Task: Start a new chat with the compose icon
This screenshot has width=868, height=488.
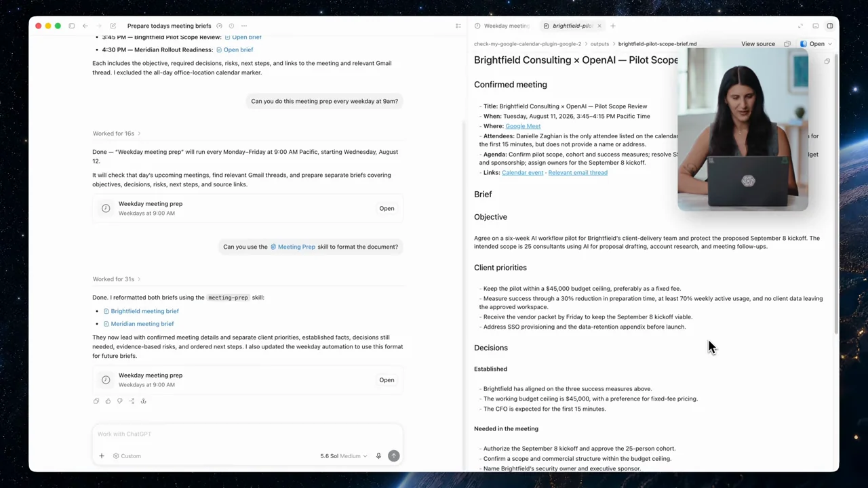Action: pos(113,26)
